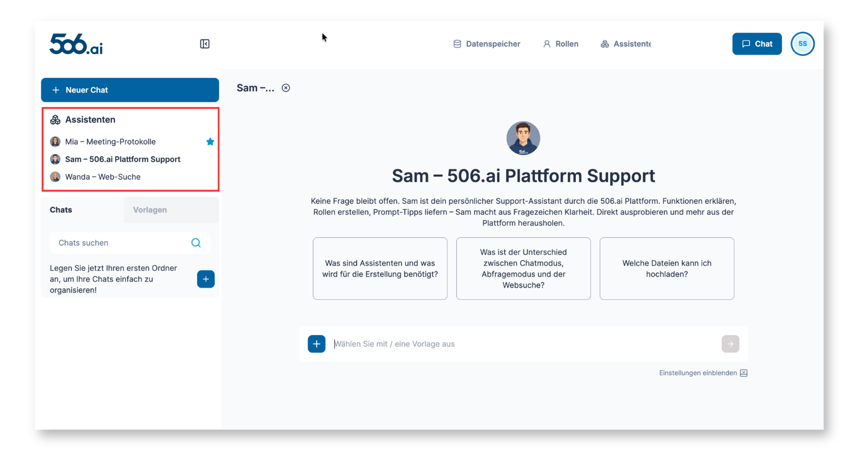868x463 pixels.
Task: Select Mia – Meeting-Protokolle assistant
Action: coord(110,142)
